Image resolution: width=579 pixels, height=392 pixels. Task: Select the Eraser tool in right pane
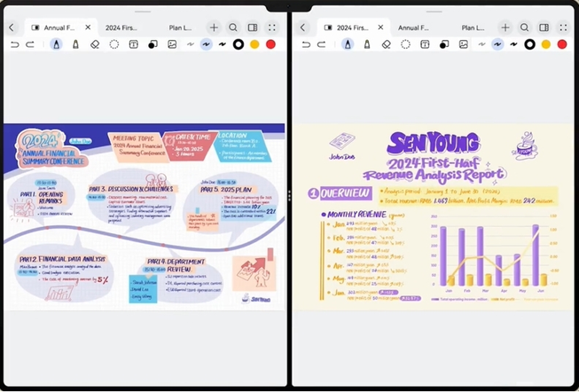[387, 44]
